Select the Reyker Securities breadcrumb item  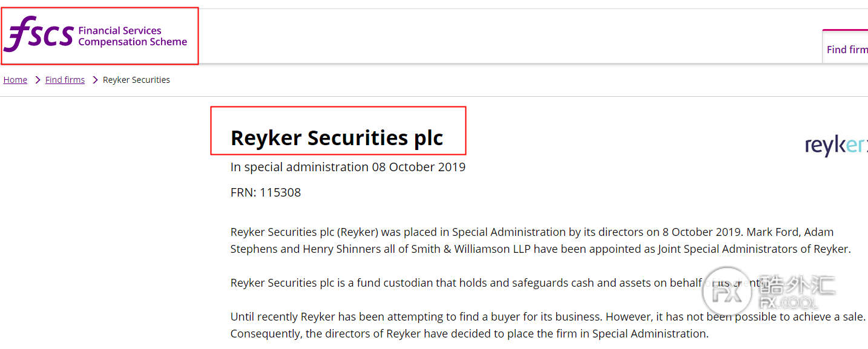click(136, 80)
